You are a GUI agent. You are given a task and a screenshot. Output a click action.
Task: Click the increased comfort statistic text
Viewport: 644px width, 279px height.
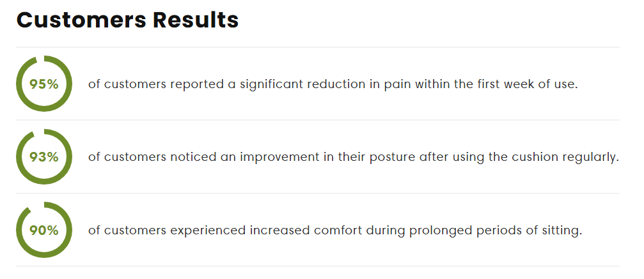pos(335,230)
